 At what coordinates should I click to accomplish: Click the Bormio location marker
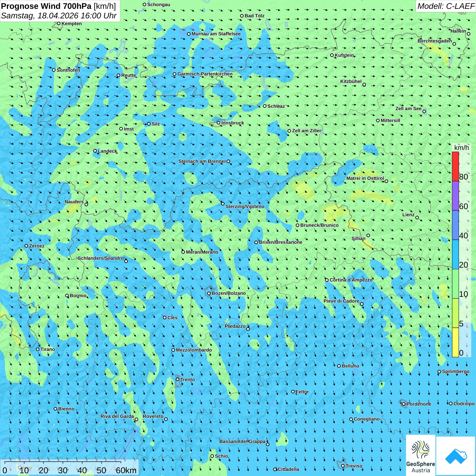[67, 295]
